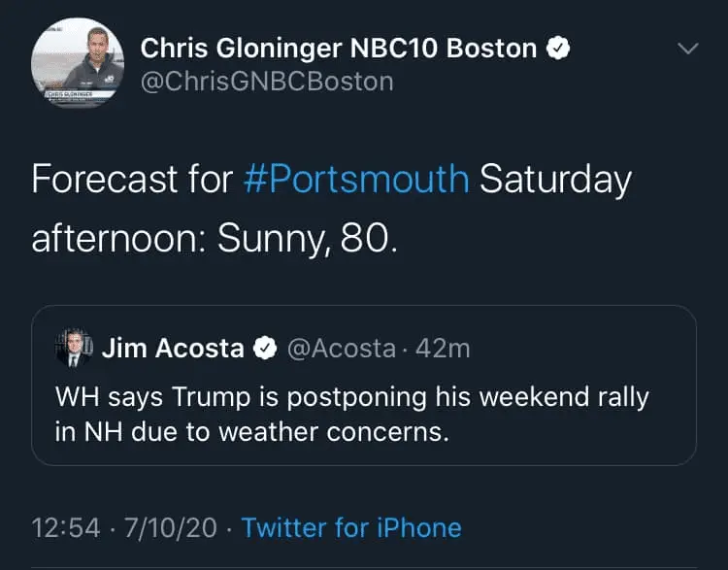This screenshot has width=728, height=570.
Task: Click the 7/10/20 tweet date
Action: click(170, 527)
